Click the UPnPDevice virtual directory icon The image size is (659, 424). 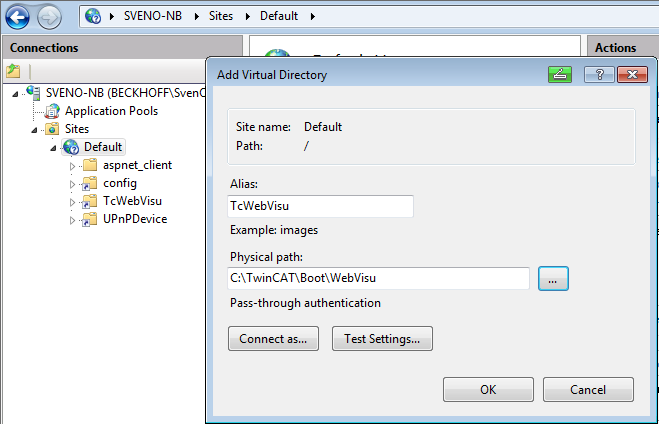point(89,220)
